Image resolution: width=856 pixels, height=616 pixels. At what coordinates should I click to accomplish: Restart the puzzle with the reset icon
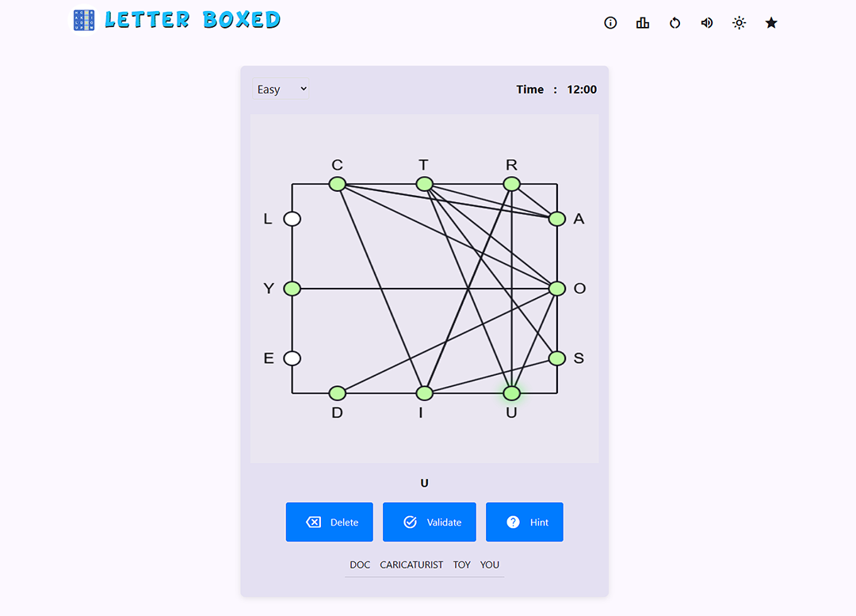click(674, 23)
